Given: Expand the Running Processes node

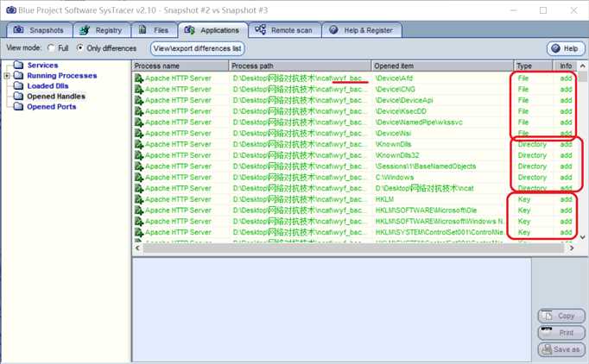Looking at the screenshot, I should [x=6, y=76].
